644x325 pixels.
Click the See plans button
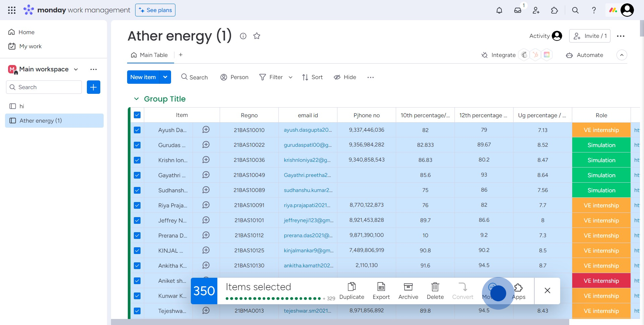click(155, 10)
